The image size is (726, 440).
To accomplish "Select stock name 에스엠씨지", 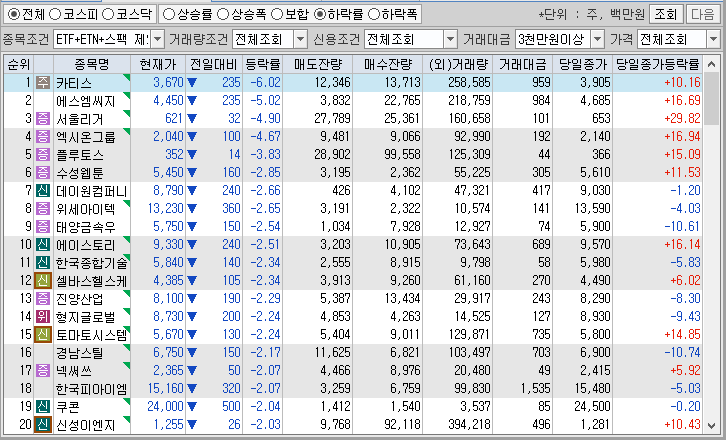I will click(x=85, y=101).
